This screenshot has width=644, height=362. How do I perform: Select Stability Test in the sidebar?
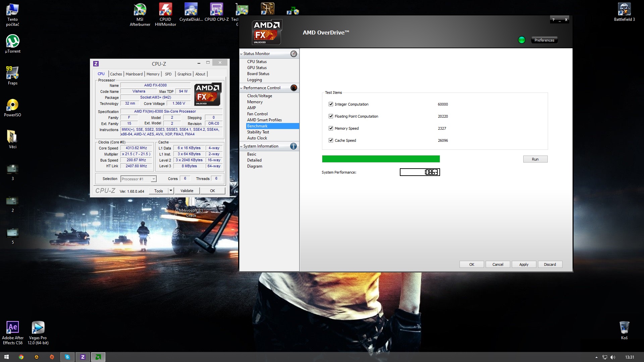(258, 132)
